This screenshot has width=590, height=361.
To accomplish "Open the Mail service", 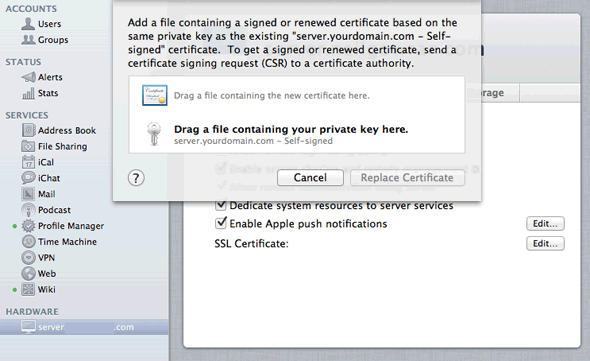I will click(x=38, y=194).
